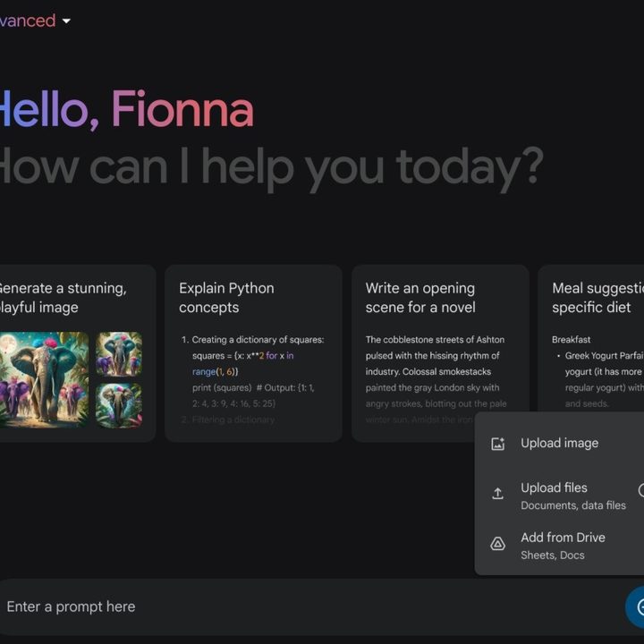The image size is (644, 644).
Task: Click the top small elephant thumbnail
Action: tap(119, 354)
